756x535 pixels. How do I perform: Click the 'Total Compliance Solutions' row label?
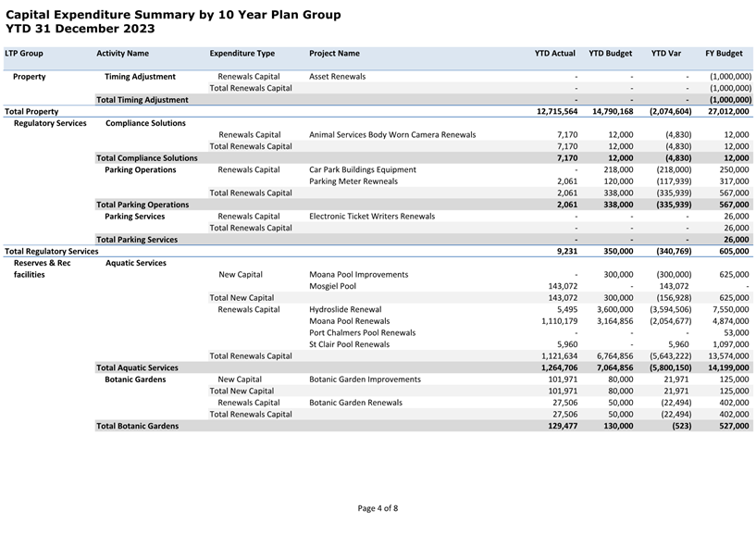tap(147, 157)
